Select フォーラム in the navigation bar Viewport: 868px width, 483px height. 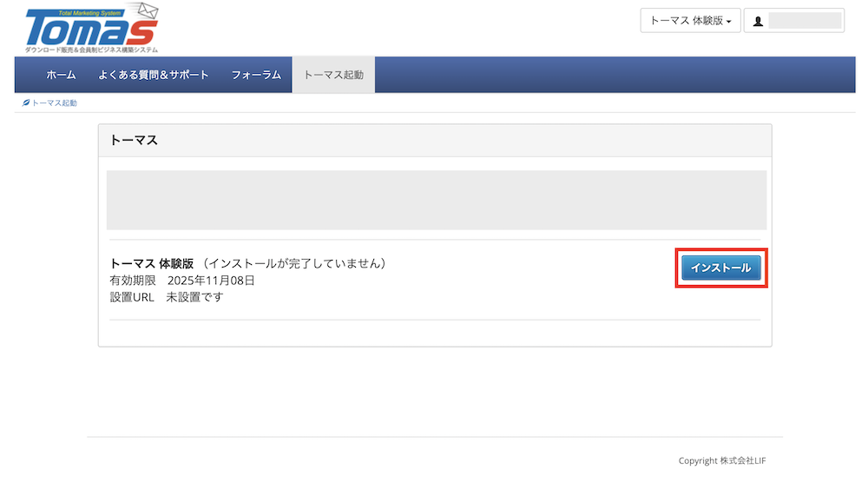(256, 75)
